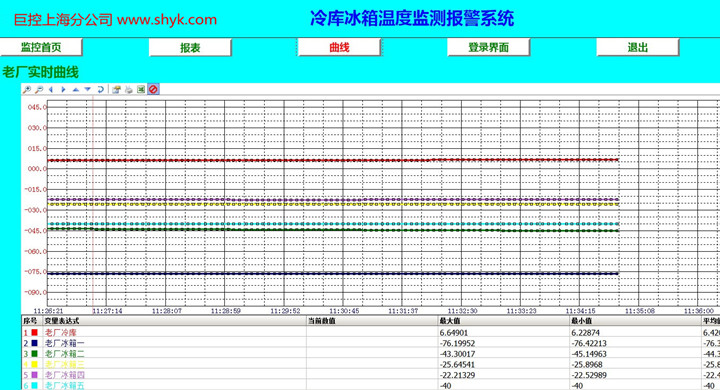Move chart down with down triangle icon
The height and width of the screenshot is (390, 720).
[88, 90]
